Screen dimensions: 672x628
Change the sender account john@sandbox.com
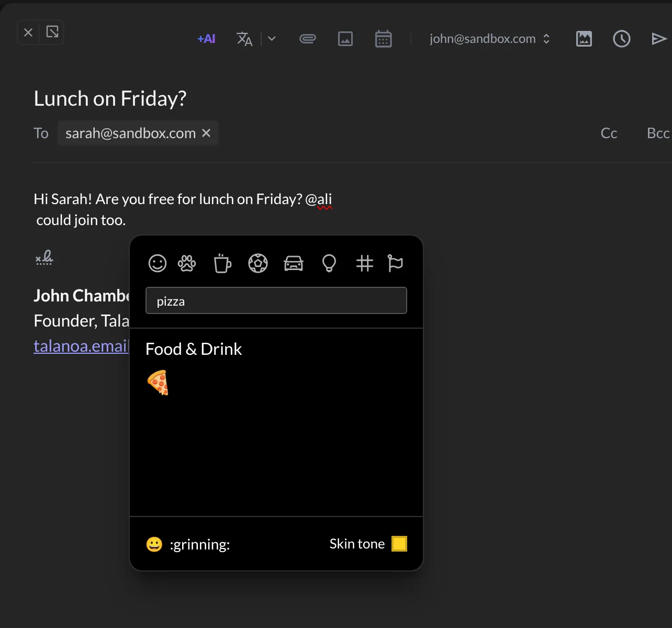coord(490,39)
